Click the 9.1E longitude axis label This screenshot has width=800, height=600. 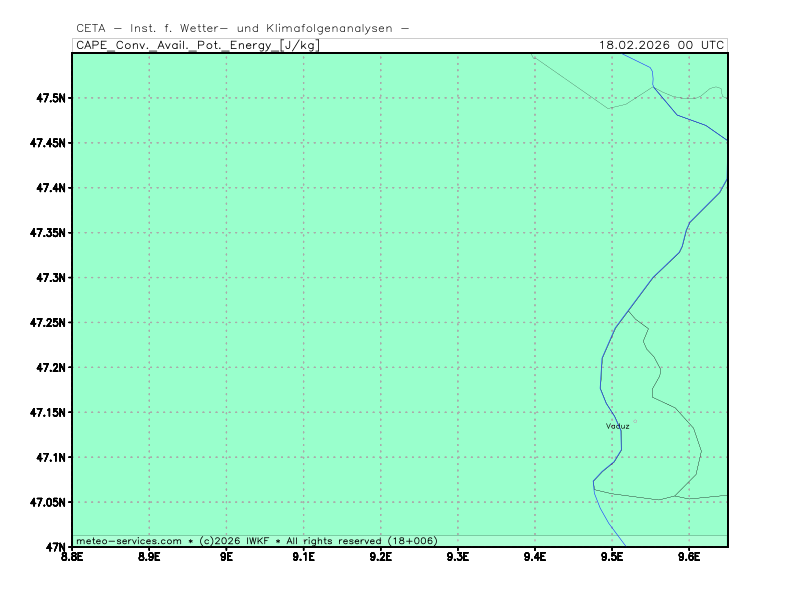303,556
